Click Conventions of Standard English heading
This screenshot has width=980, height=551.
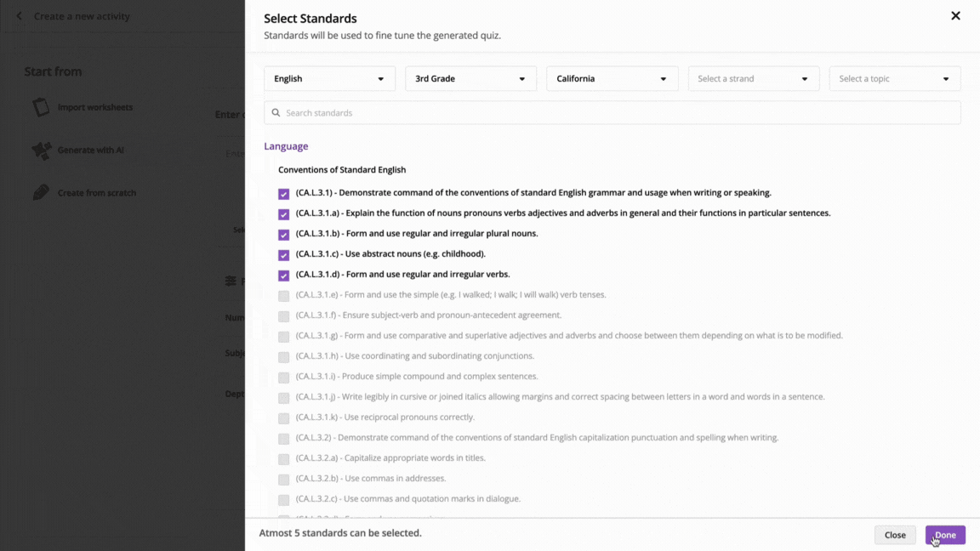point(342,170)
